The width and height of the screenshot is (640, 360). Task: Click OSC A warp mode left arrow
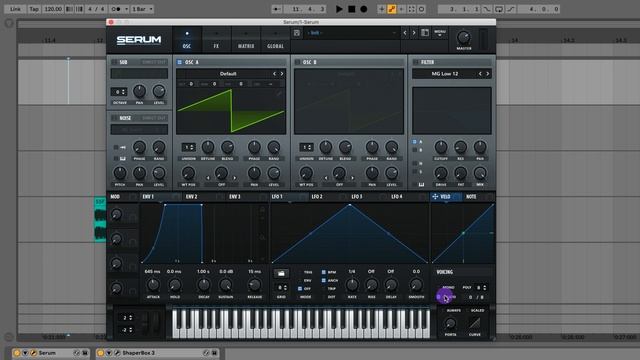click(208, 178)
